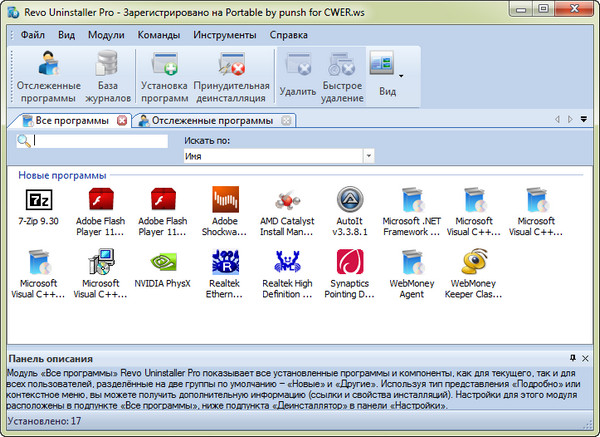600x437 pixels.
Task: Click the База журналов toolbar icon
Action: pyautogui.click(x=106, y=76)
